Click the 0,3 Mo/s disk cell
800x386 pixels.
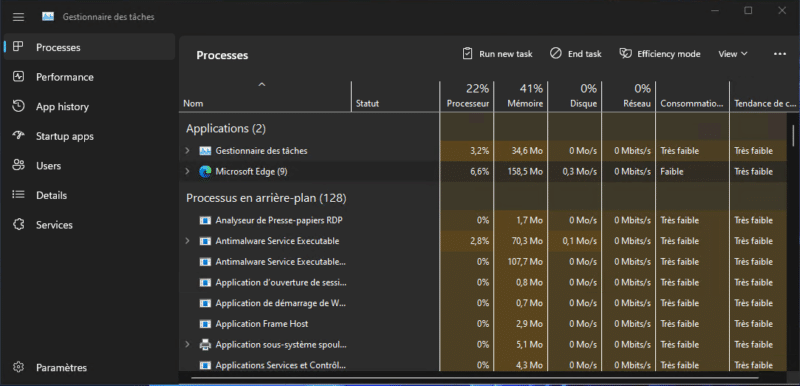click(575, 172)
